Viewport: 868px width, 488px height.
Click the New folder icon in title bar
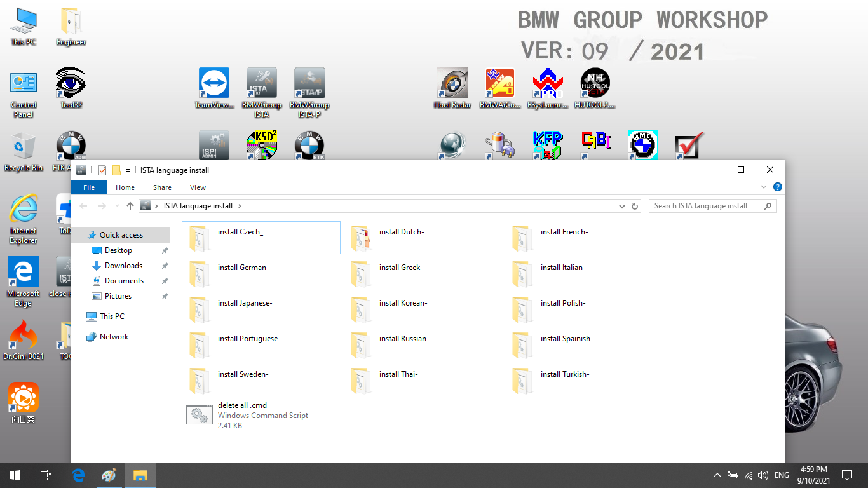[x=116, y=170]
